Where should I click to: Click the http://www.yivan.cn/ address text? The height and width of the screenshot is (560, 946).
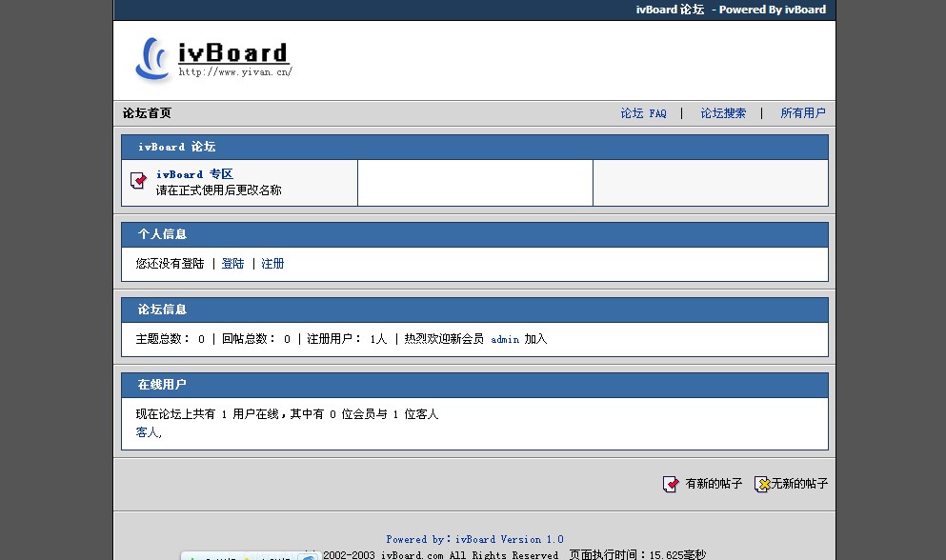[x=235, y=71]
